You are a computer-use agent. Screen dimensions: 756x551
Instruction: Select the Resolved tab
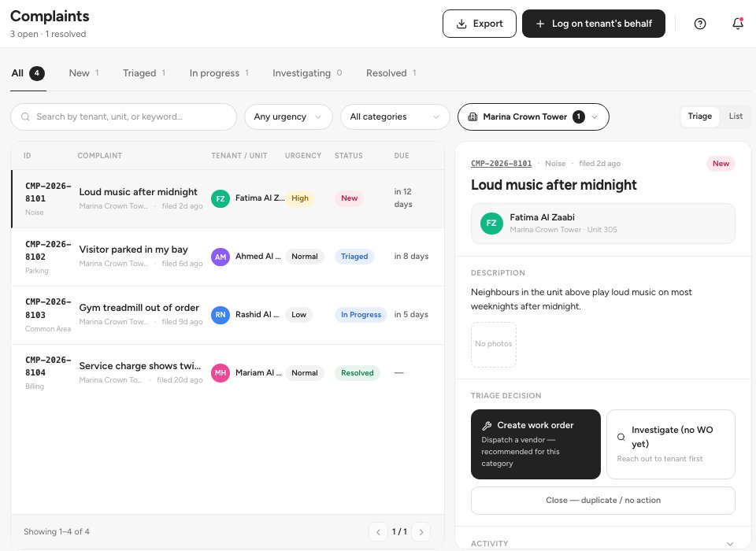tap(391, 73)
